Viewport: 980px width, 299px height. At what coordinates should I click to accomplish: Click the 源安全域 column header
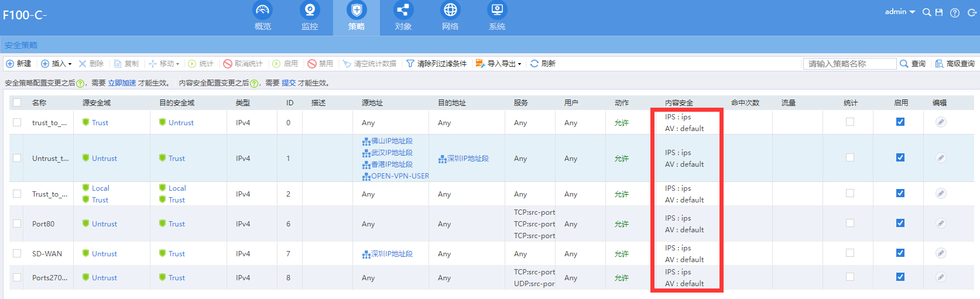[x=97, y=102]
